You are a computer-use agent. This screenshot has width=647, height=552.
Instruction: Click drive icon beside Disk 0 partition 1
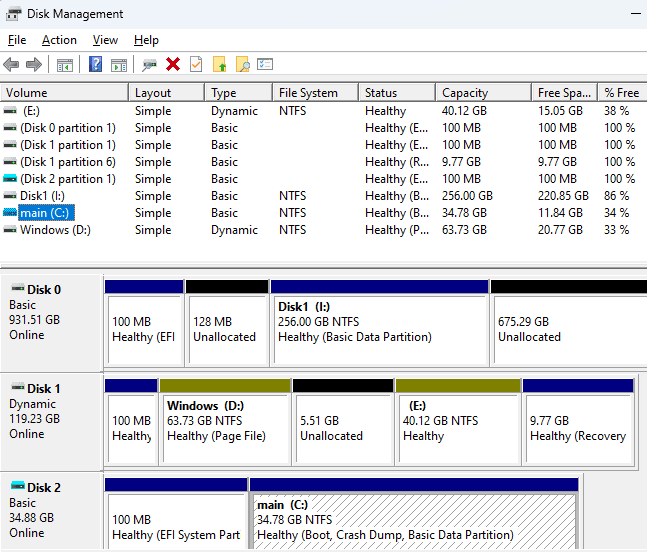(10, 128)
